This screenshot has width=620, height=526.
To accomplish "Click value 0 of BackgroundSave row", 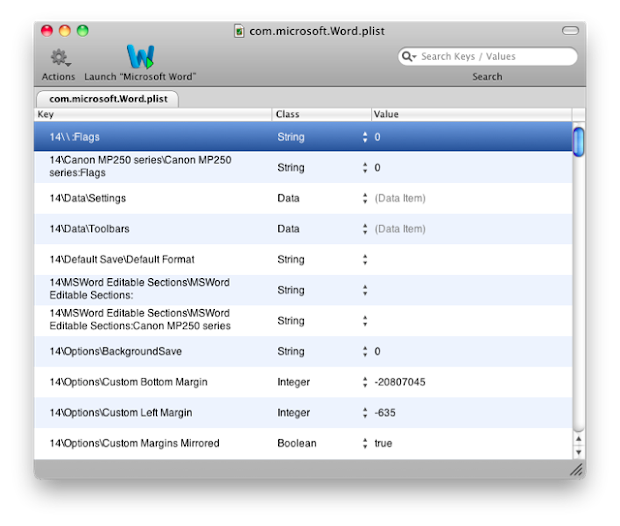I will coord(377,352).
